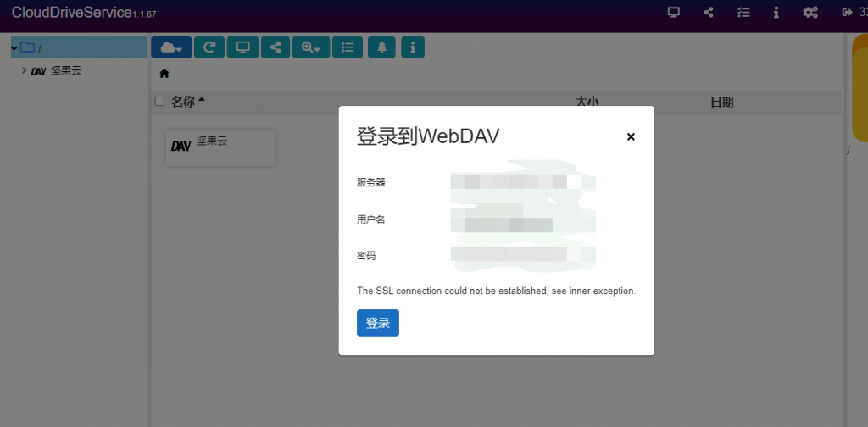The height and width of the screenshot is (427, 868).
Task: Click the tree icon toolbar button
Action: pyautogui.click(x=382, y=47)
